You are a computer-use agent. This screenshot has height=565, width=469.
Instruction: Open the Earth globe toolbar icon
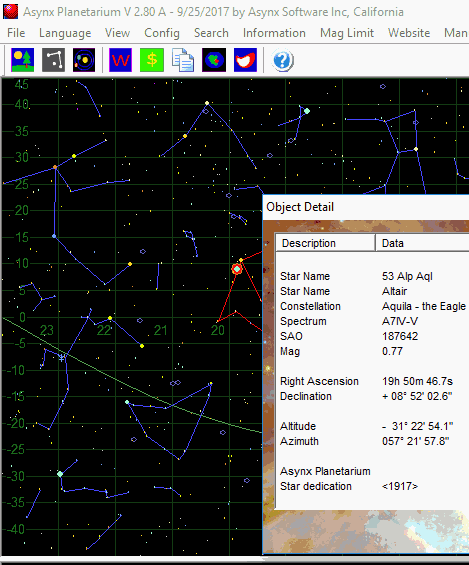(x=214, y=60)
